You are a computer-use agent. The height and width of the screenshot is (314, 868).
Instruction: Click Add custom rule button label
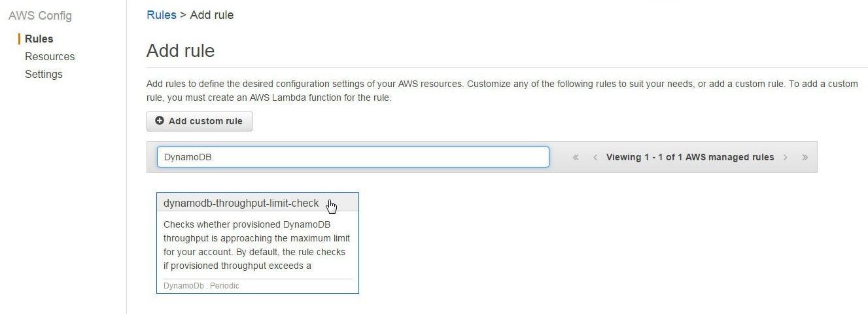(205, 121)
